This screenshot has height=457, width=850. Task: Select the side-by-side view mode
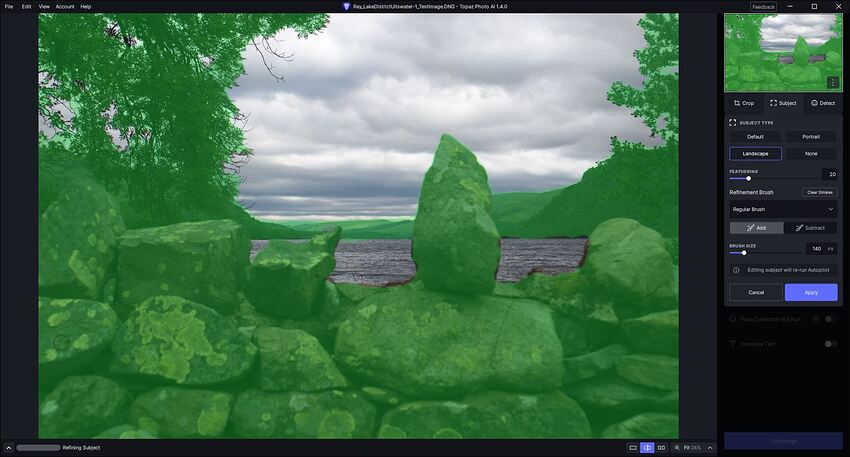click(661, 448)
